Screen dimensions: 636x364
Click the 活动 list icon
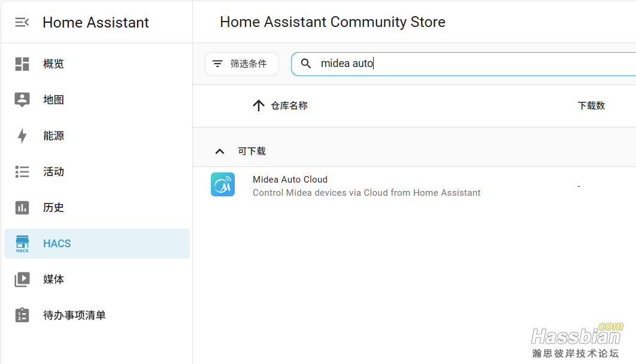(22, 172)
